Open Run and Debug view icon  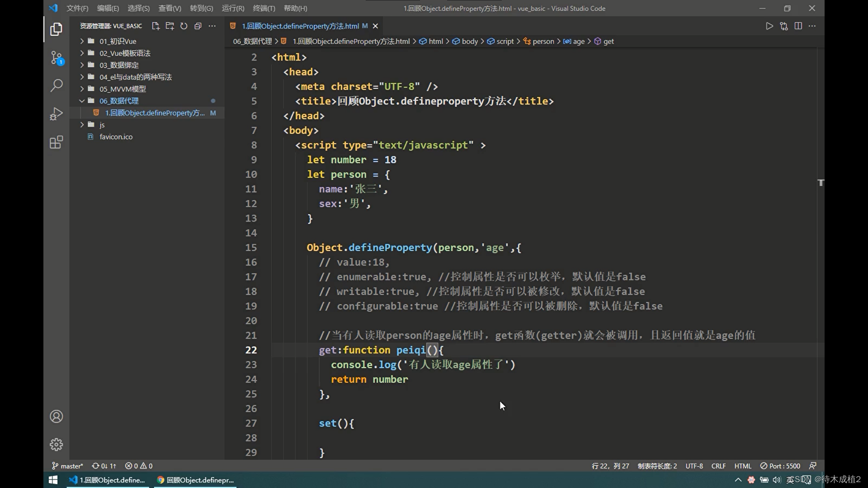(56, 114)
